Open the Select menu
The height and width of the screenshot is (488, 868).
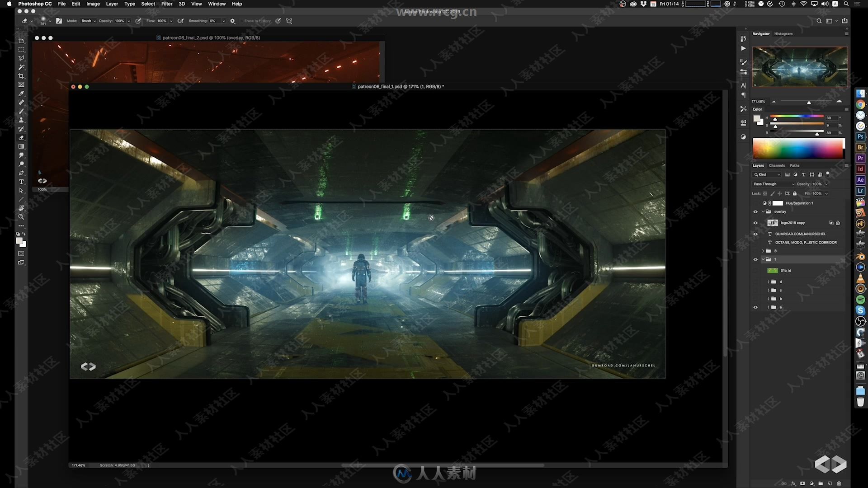click(x=148, y=4)
